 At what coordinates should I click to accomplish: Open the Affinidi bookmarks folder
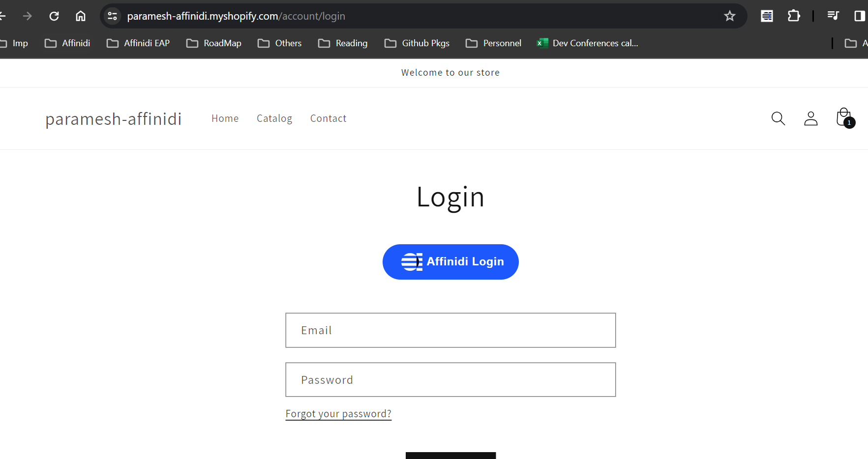click(67, 43)
